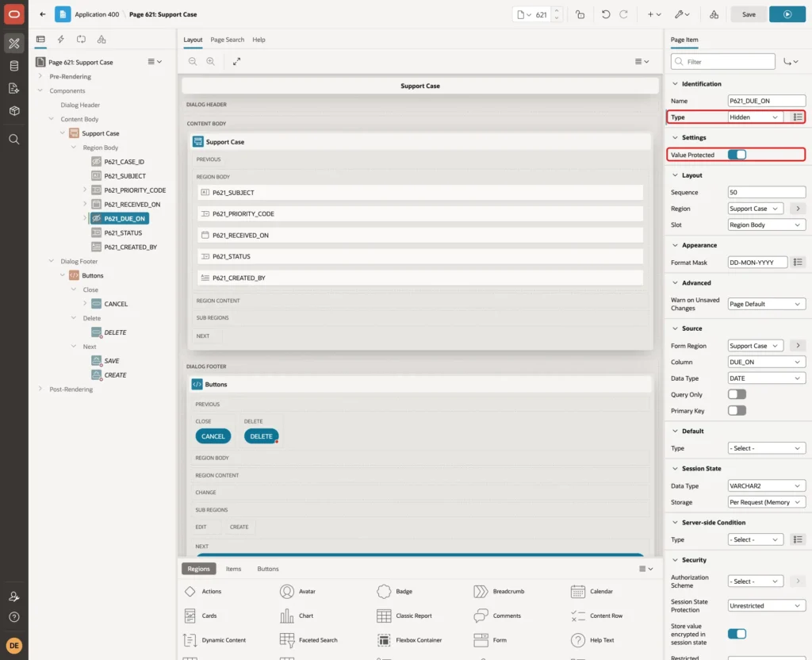The width and height of the screenshot is (812, 660).
Task: Open the Dynamic Actions lightning tab
Action: [x=60, y=40]
